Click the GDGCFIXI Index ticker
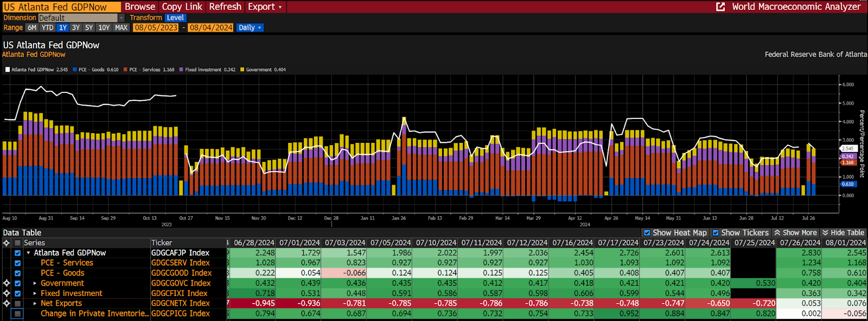Screen dimensions: 868x321 click(179, 293)
